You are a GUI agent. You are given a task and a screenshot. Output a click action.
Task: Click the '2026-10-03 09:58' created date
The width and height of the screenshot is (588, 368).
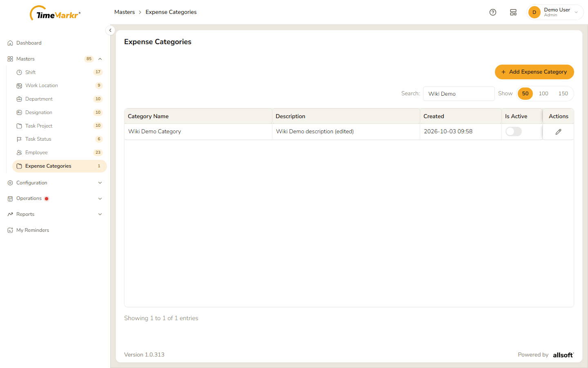click(448, 131)
